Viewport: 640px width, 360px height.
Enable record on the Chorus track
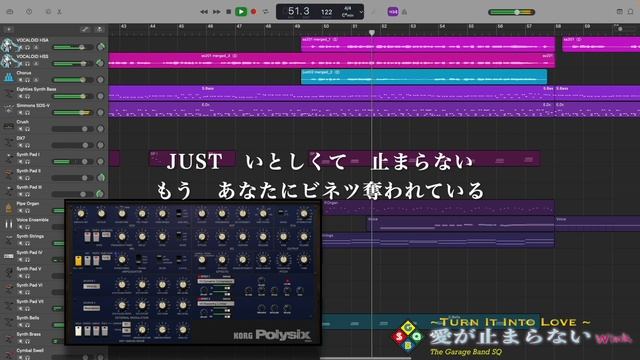click(x=35, y=80)
